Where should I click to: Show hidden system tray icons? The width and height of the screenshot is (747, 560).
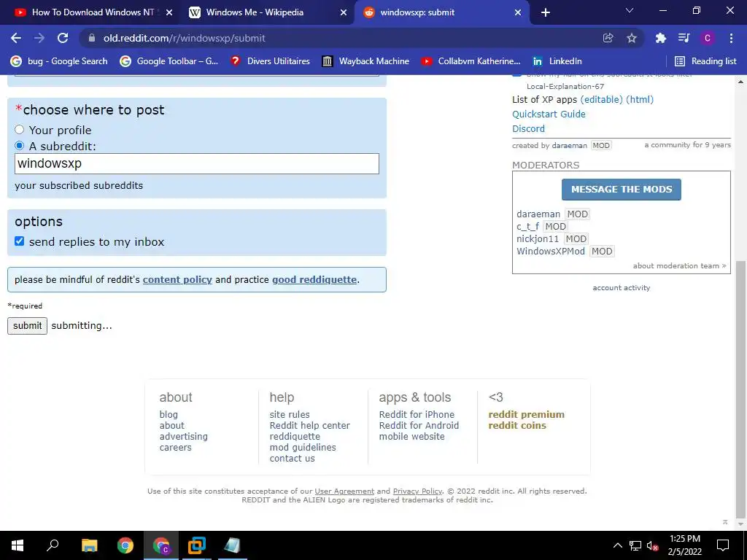[x=617, y=545]
